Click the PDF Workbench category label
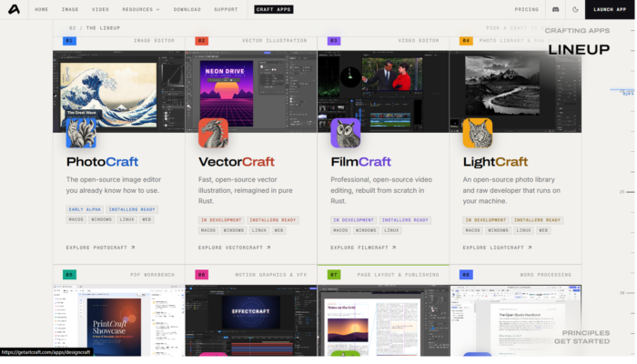This screenshot has width=637, height=364. 152,275
